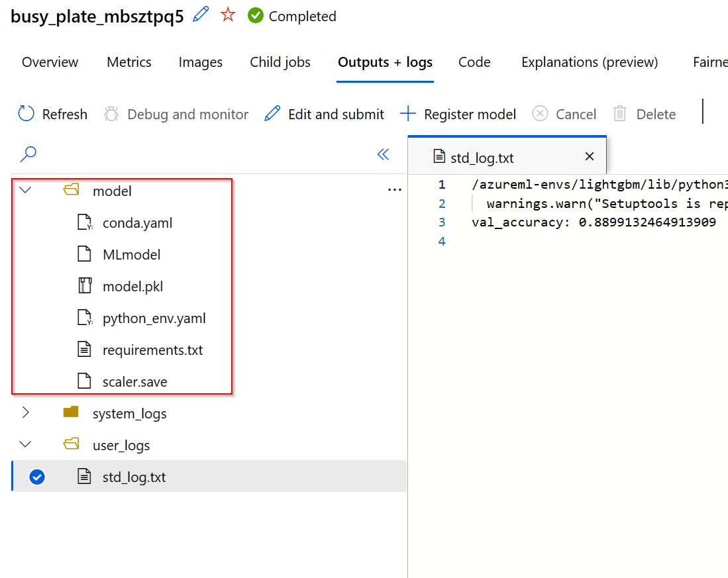Select the MLmodel file

[x=131, y=254]
